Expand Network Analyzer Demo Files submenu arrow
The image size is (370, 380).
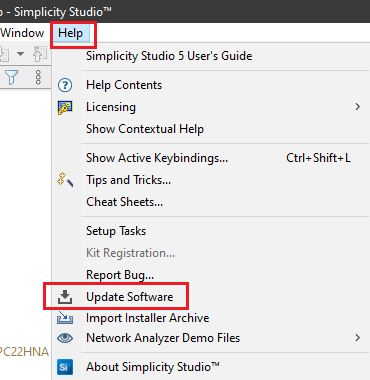pos(357,338)
